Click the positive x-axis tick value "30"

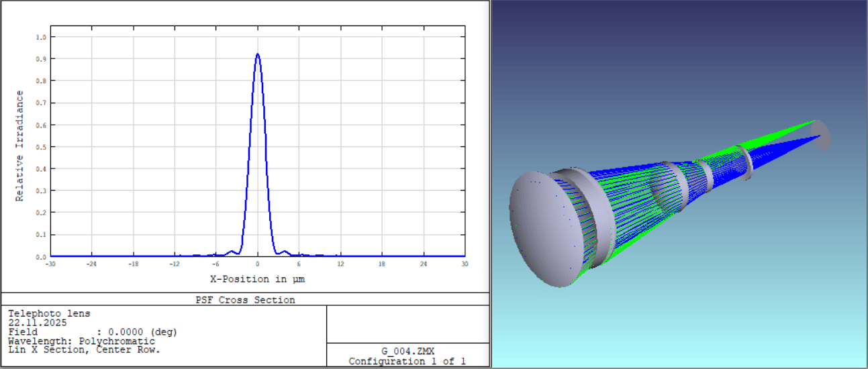click(465, 264)
